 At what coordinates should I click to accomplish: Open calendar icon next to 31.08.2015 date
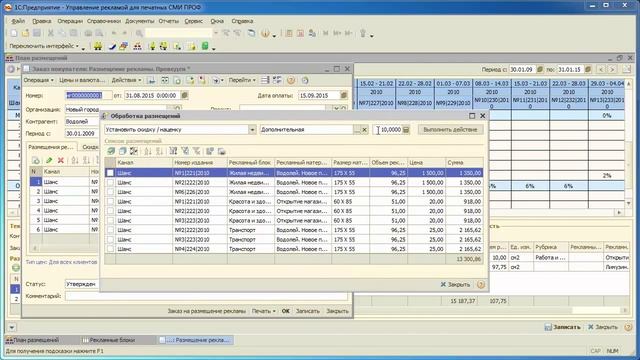184,96
